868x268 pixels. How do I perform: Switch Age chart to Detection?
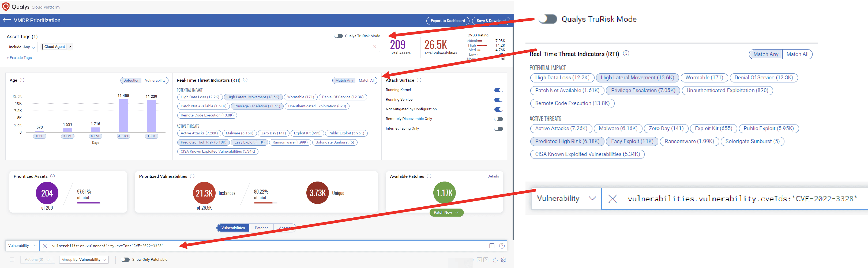[x=131, y=81]
